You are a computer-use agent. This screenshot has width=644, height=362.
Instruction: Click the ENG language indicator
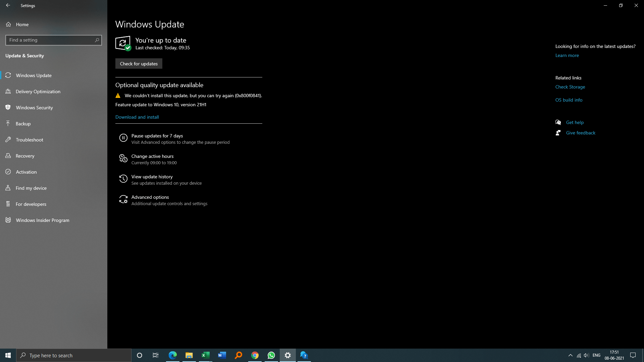(596, 355)
